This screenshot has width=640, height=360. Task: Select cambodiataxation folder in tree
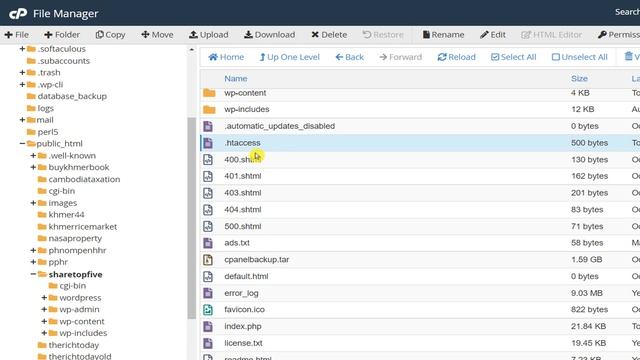[x=84, y=179]
